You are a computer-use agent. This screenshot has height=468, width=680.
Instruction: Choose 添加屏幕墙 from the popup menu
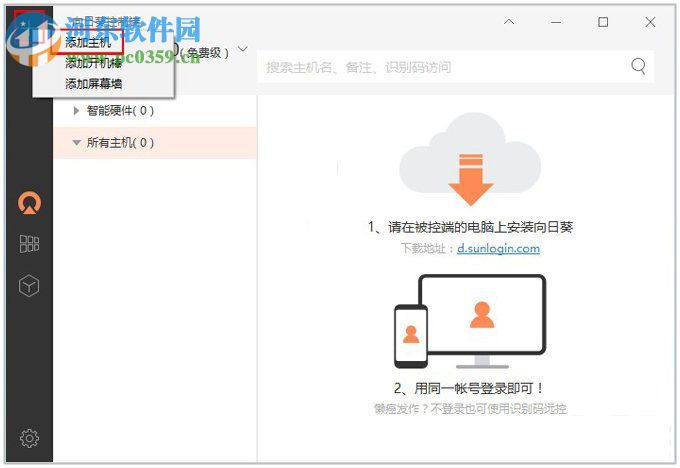93,84
